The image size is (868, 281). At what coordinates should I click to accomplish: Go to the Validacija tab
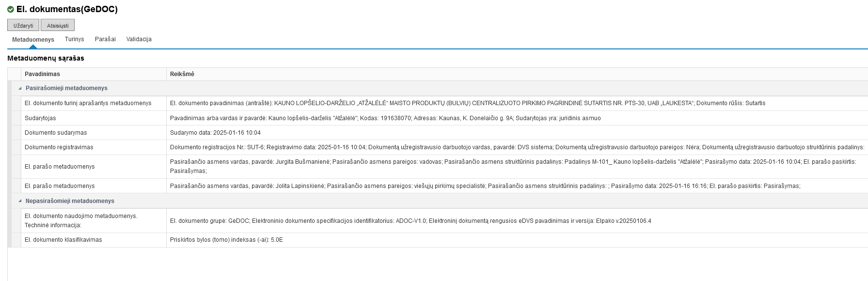coord(139,39)
